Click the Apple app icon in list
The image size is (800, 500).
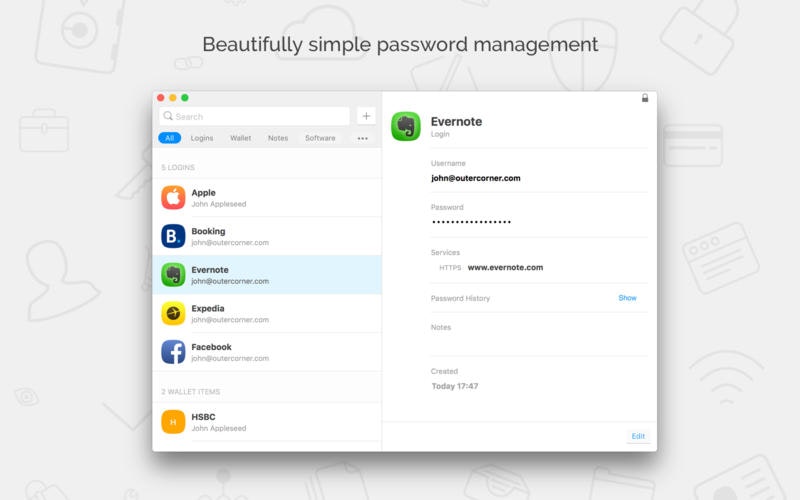(173, 198)
